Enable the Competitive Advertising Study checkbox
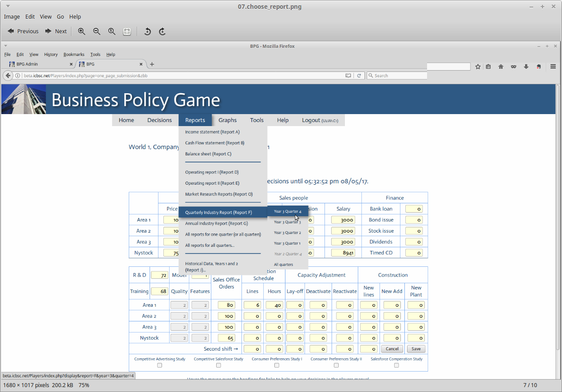Image resolution: width=562 pixels, height=392 pixels. 160,365
